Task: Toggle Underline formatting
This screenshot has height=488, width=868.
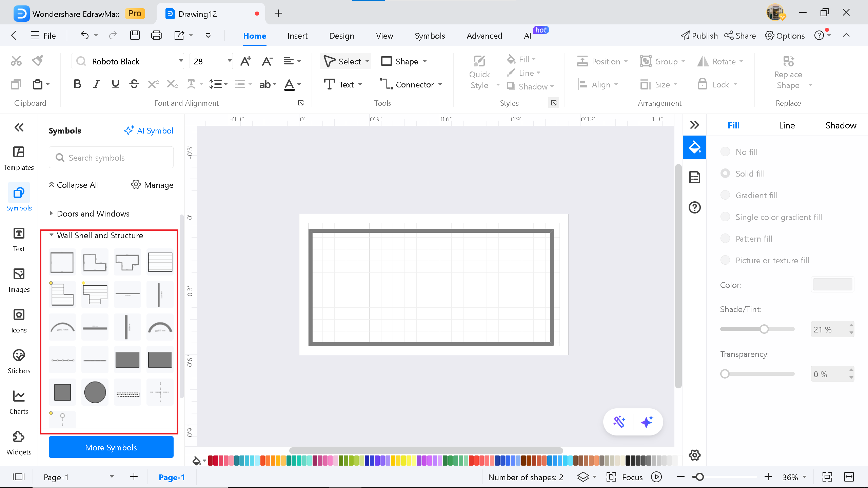Action: [x=115, y=84]
